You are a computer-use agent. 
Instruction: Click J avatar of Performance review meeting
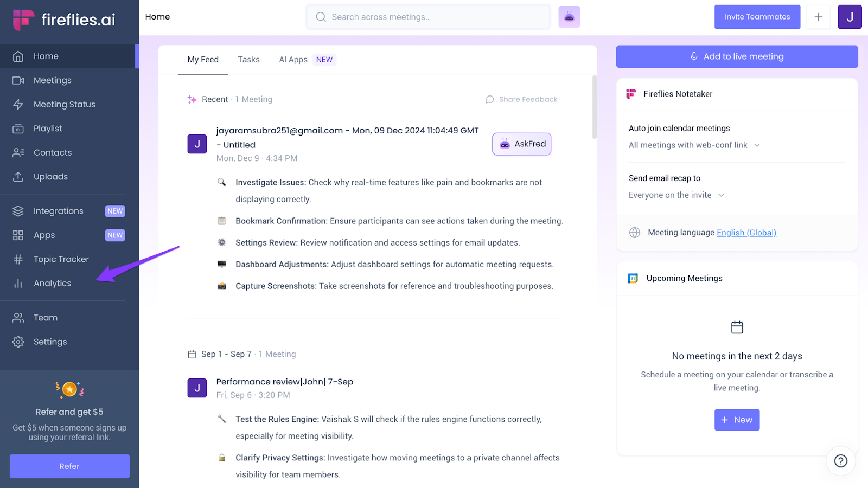(197, 388)
